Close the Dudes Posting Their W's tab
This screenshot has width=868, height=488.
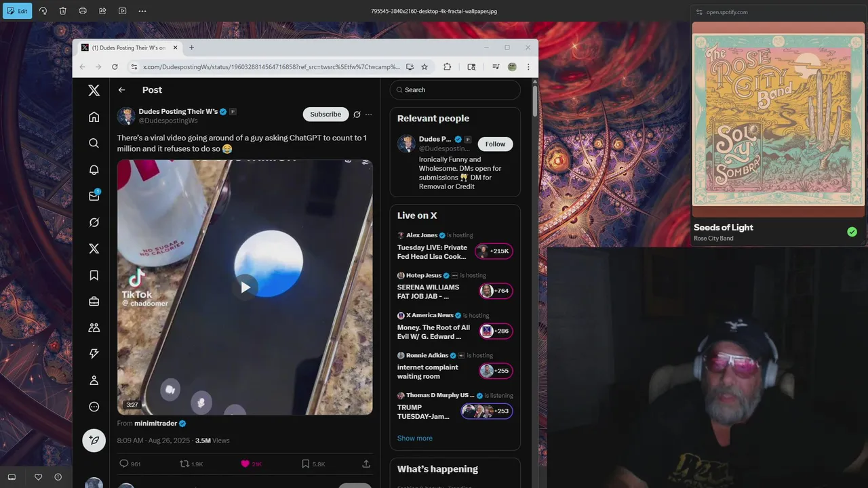click(176, 47)
